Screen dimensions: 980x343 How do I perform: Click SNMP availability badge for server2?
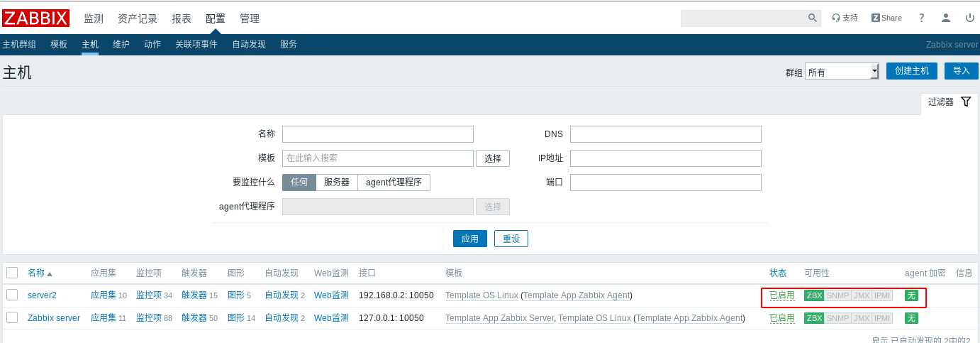click(837, 295)
